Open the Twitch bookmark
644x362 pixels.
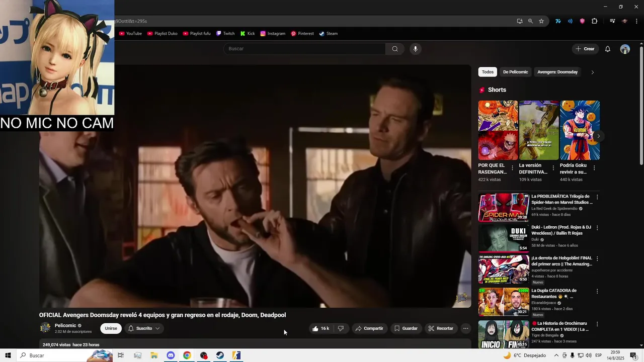point(225,34)
